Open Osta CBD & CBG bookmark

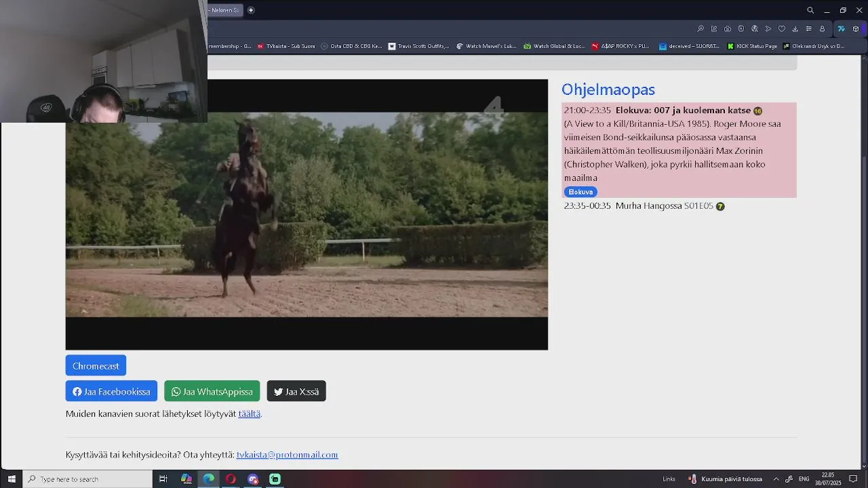click(x=352, y=46)
